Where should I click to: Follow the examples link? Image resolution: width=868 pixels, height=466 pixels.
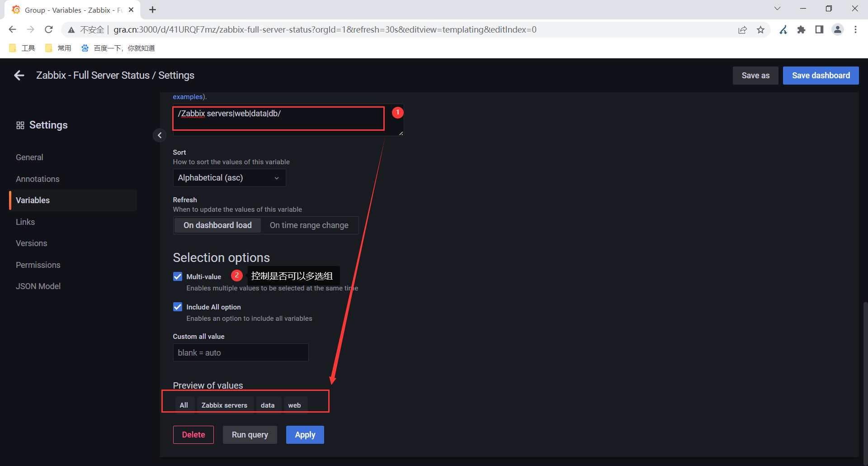pyautogui.click(x=188, y=97)
